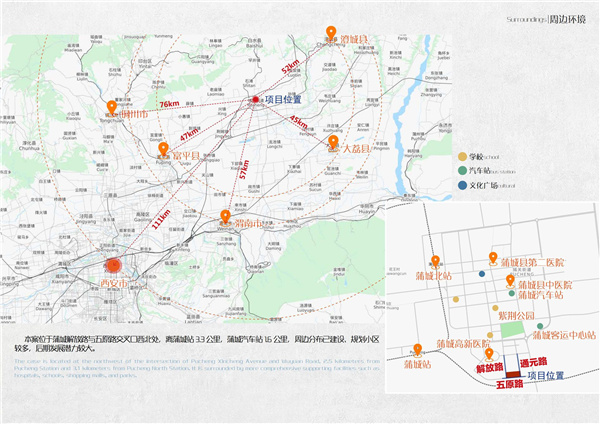Click the 76km distance label
Image resolution: width=600 pixels, height=424 pixels.
coord(168,103)
